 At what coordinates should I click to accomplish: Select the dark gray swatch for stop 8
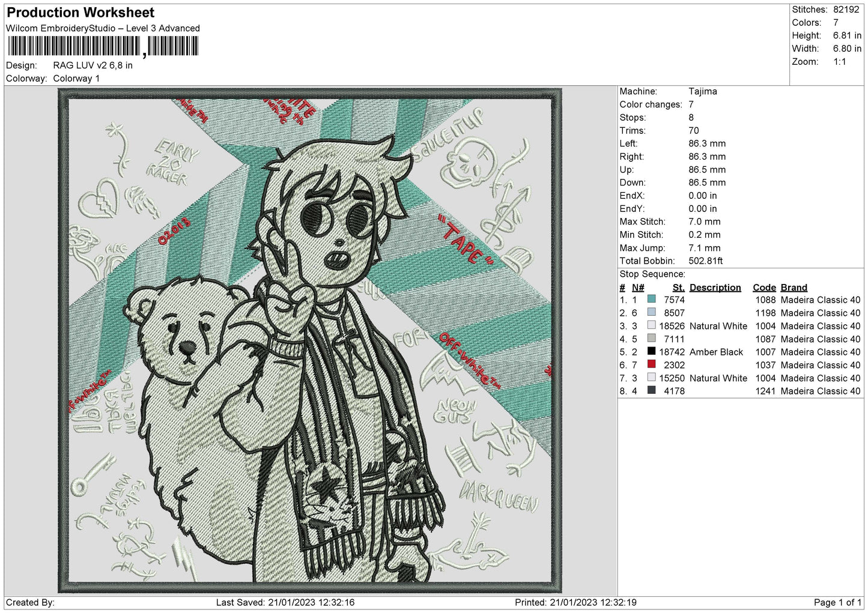651,390
